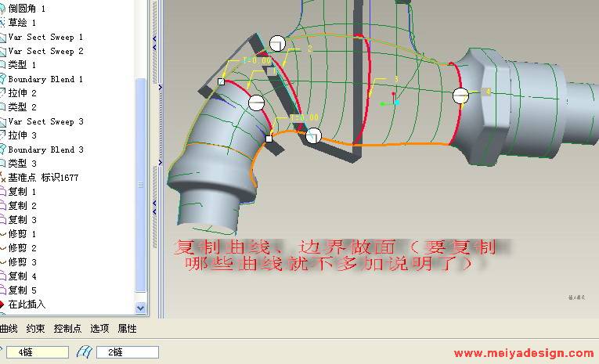Click model tree scrollbar down arrow
Viewport: 599px width, 364px height.
(141, 308)
